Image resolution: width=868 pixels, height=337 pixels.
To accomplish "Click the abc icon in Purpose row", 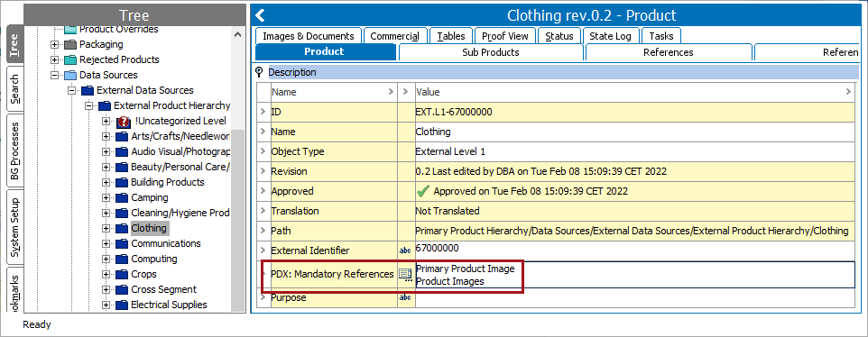I will pyautogui.click(x=405, y=297).
